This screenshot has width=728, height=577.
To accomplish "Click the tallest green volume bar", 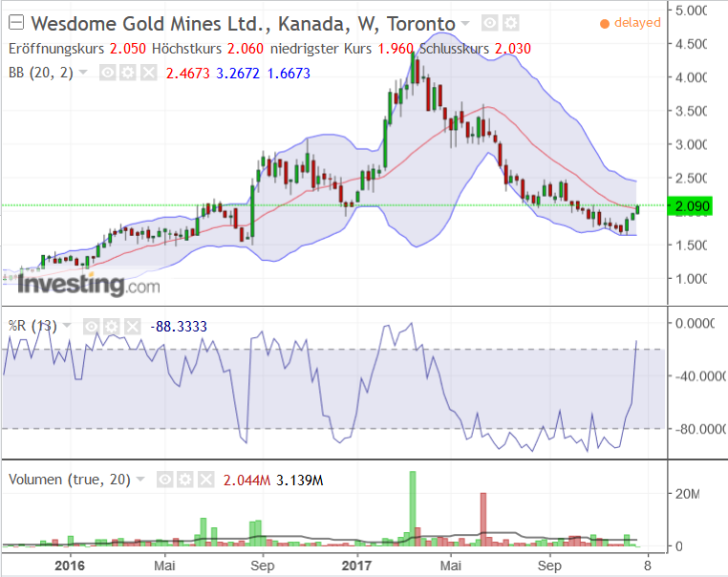I will (x=413, y=508).
